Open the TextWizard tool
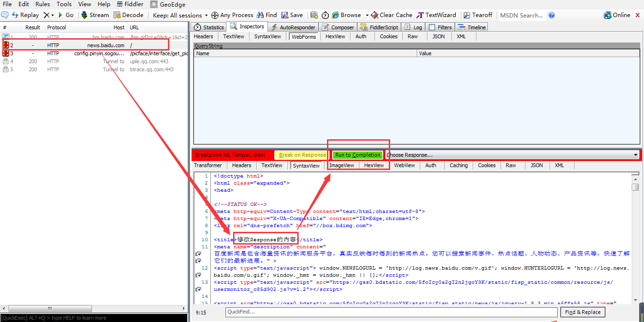 pyautogui.click(x=436, y=15)
